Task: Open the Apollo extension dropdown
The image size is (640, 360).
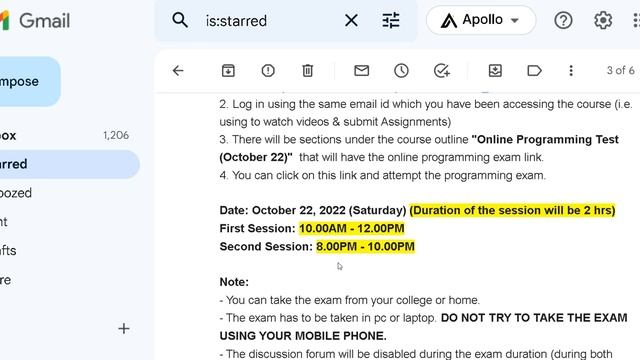Action: pyautogui.click(x=481, y=20)
